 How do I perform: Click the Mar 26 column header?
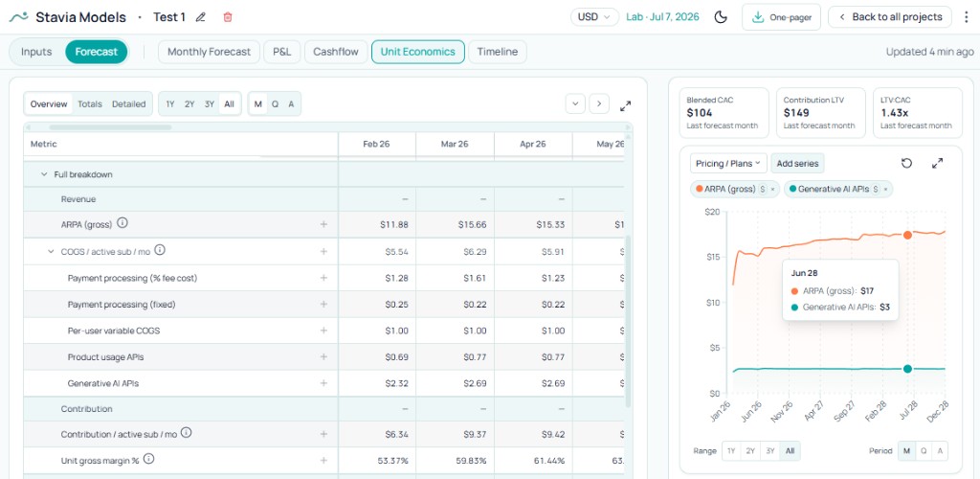(455, 144)
